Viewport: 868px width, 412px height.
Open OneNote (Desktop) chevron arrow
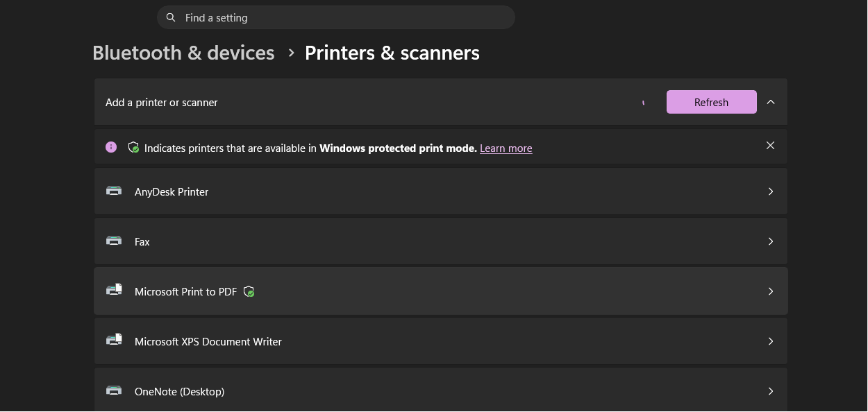771,391
